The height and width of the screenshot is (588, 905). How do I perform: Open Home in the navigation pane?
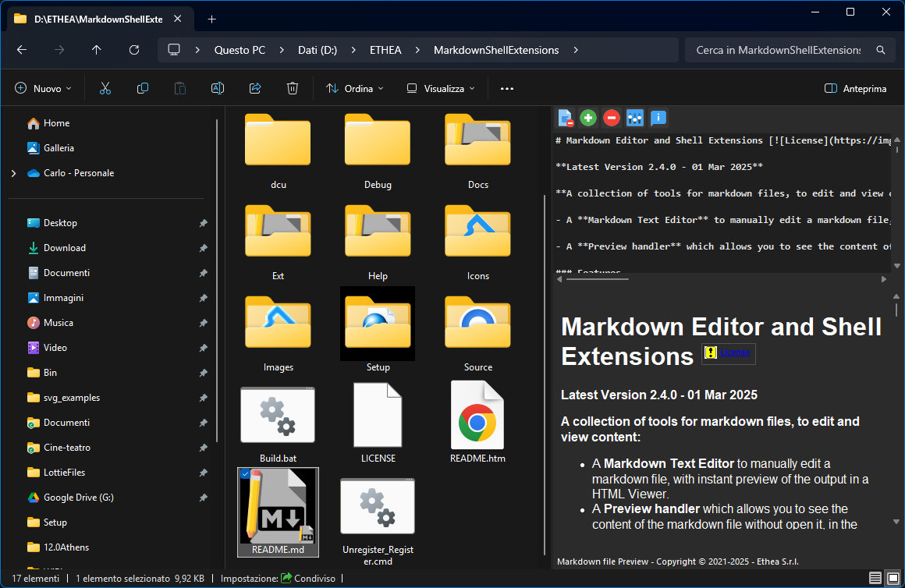coord(56,123)
